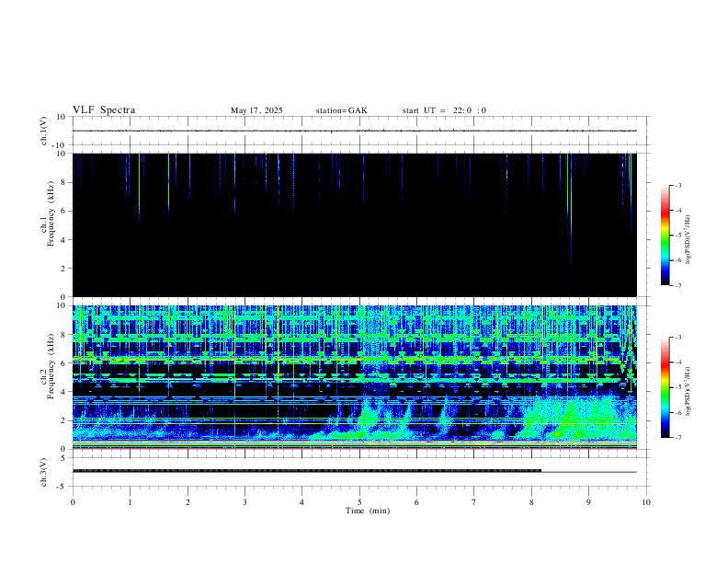
Task: Click the lower color bar's log(PSD) label
Action: point(688,391)
